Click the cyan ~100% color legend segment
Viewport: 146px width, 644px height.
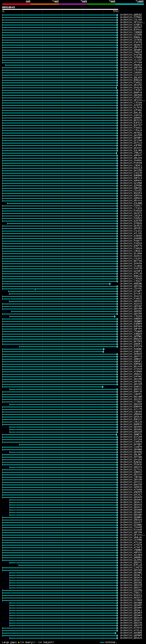[x=130, y=4]
